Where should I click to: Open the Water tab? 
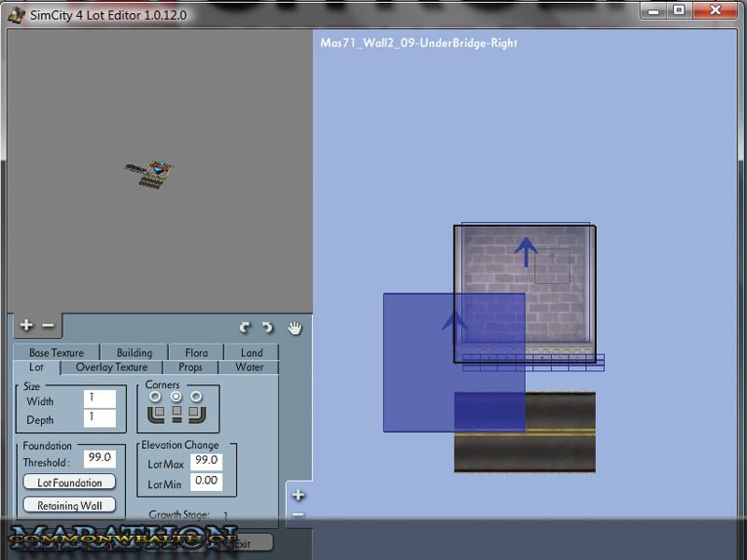pos(249,367)
